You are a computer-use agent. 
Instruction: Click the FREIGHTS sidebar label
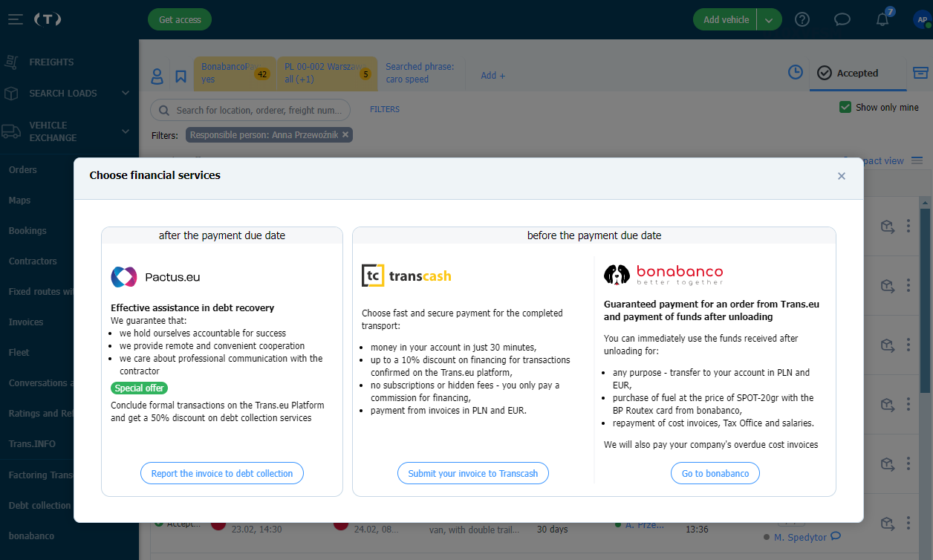(x=51, y=62)
